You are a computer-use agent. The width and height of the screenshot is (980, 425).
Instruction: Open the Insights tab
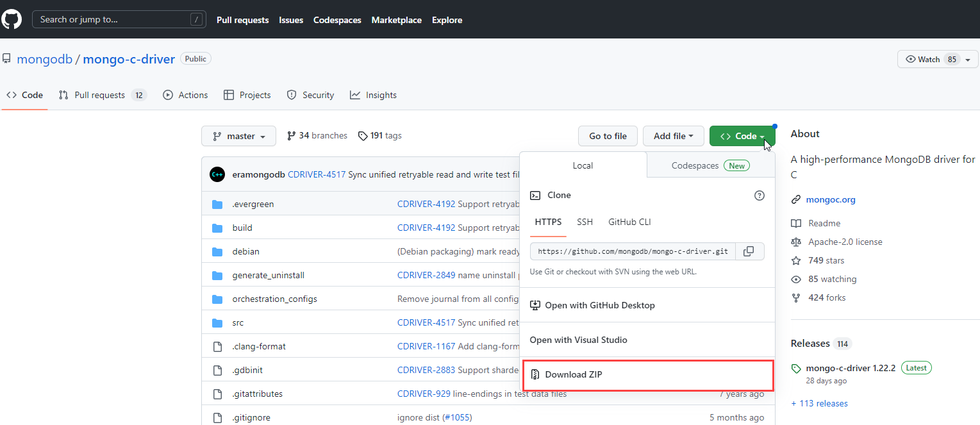(x=373, y=95)
